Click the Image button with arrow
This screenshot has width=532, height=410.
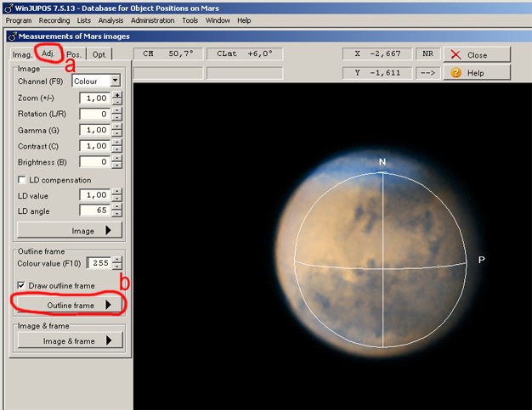pos(71,230)
